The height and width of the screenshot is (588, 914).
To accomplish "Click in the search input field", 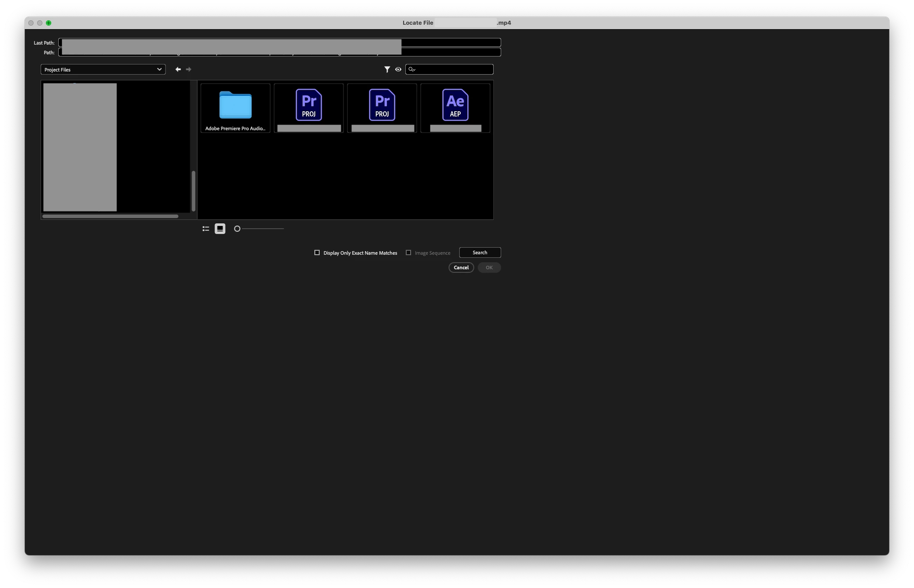I will (455, 69).
